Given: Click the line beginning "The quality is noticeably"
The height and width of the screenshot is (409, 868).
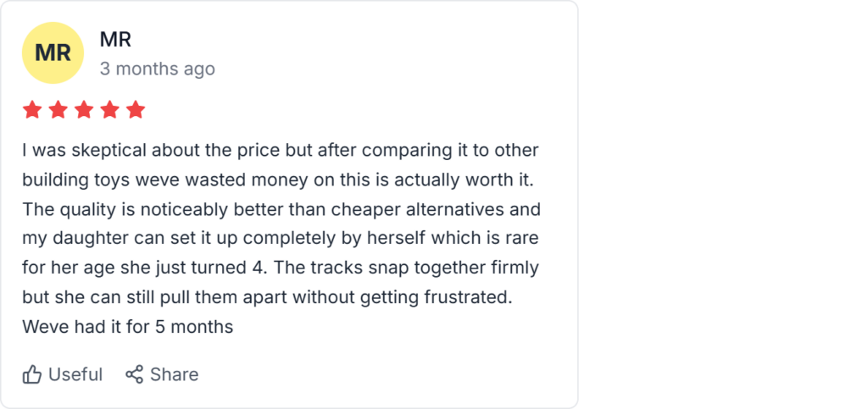Looking at the screenshot, I should click(281, 209).
